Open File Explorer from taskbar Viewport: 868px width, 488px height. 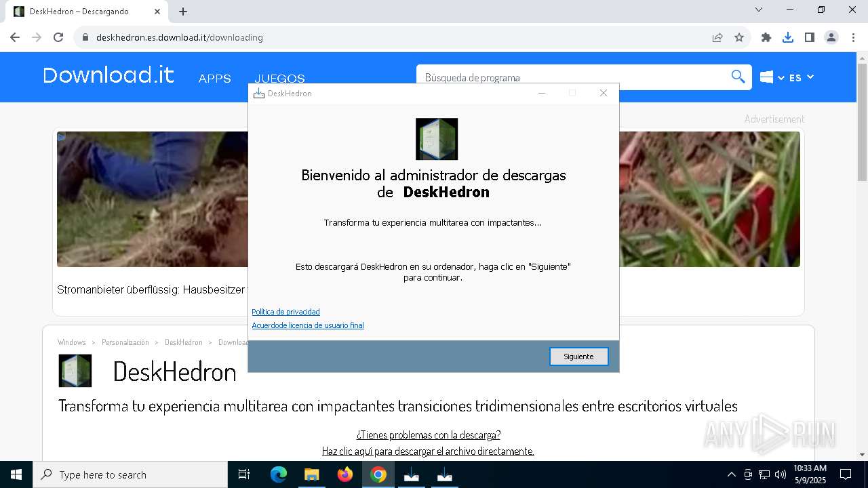tap(312, 474)
